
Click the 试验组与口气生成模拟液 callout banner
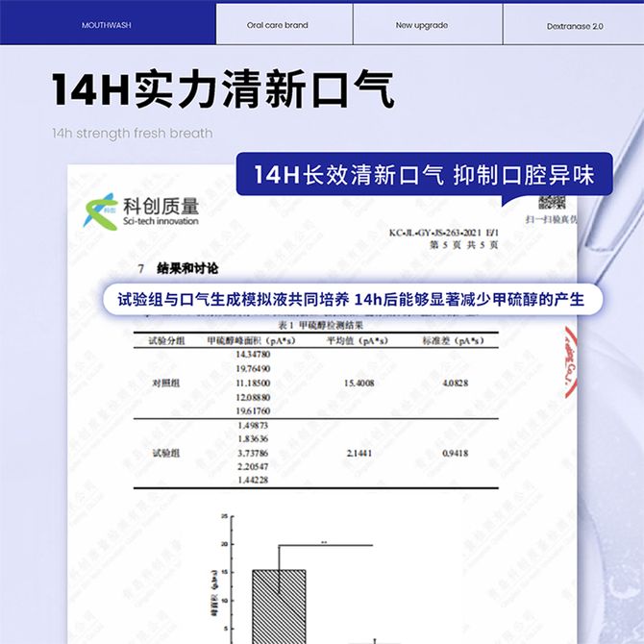(x=350, y=299)
